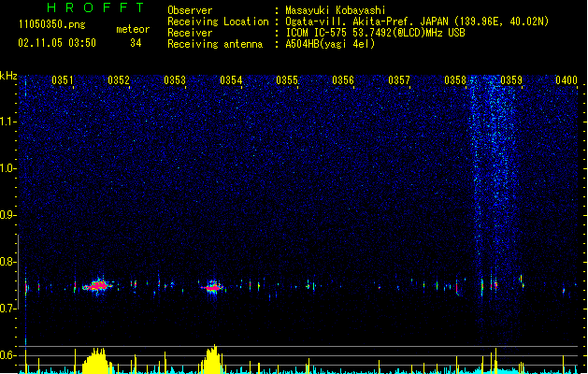Click the 0359 time marker
This screenshot has height=374, width=588.
point(511,80)
